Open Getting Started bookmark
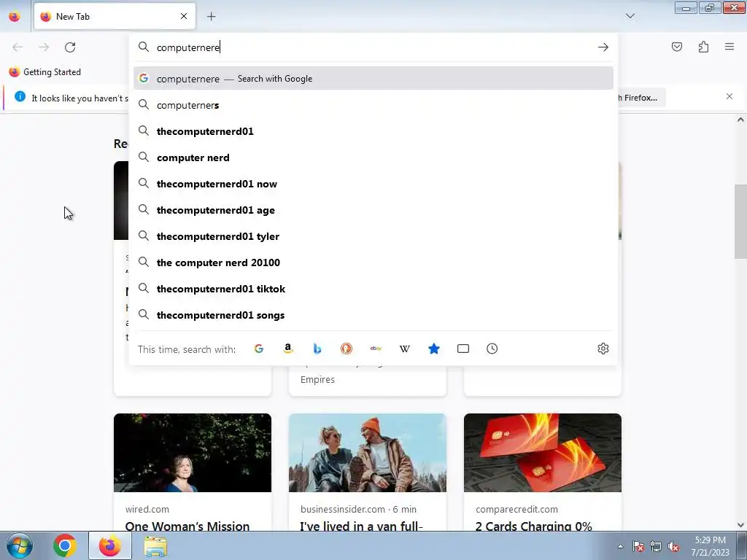The height and width of the screenshot is (560, 747). (45, 72)
